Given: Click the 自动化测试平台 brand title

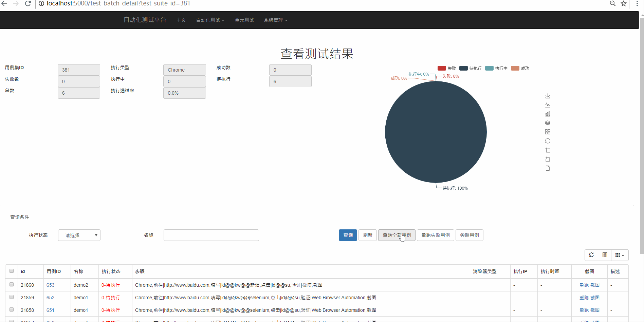Looking at the screenshot, I should point(145,20).
